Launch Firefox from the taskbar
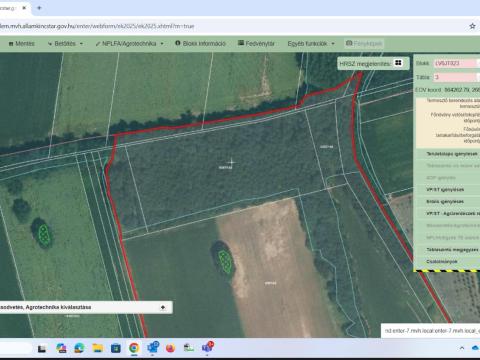Viewport: 480px width, 360px height. tap(170, 348)
